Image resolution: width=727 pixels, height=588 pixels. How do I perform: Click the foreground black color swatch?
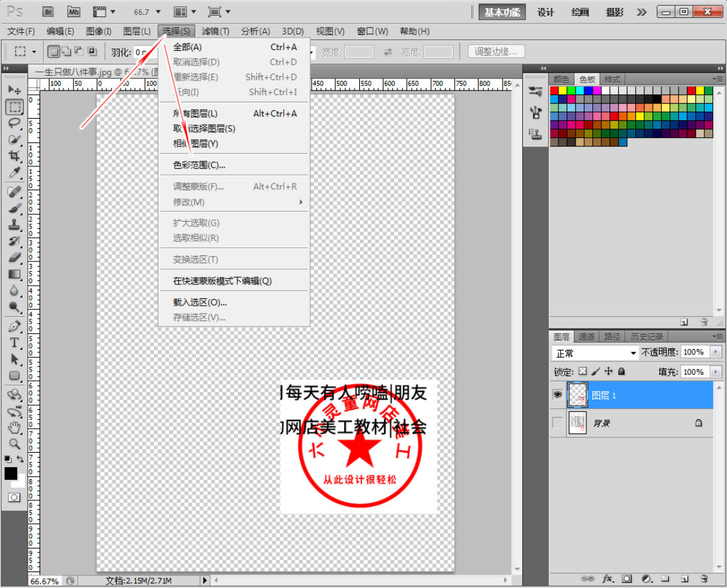point(11,473)
